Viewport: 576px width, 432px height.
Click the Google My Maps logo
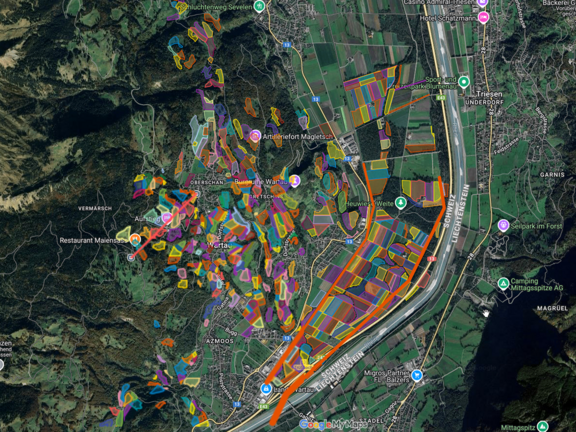(x=333, y=424)
